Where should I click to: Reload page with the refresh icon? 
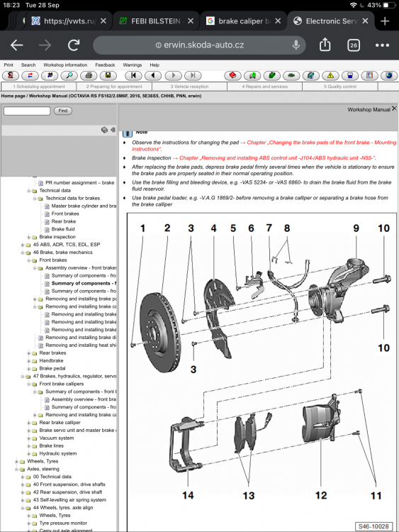point(74,45)
